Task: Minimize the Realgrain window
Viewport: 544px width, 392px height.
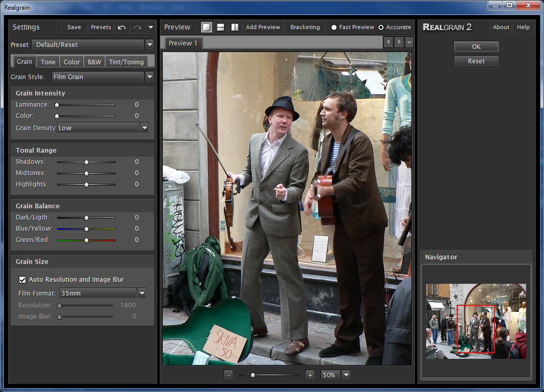Action: coord(495,5)
